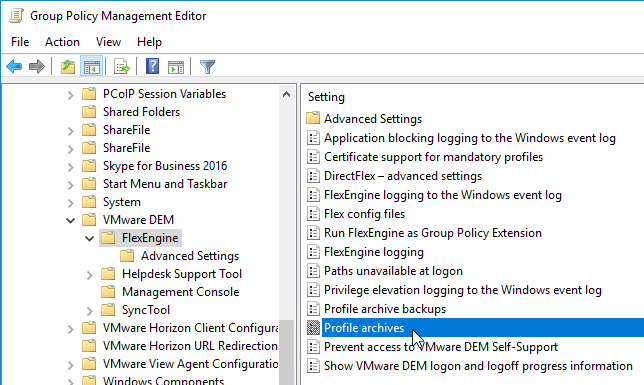This screenshot has height=385, width=644.
Task: Click the Forward arrow toolbar icon
Action: click(37, 66)
